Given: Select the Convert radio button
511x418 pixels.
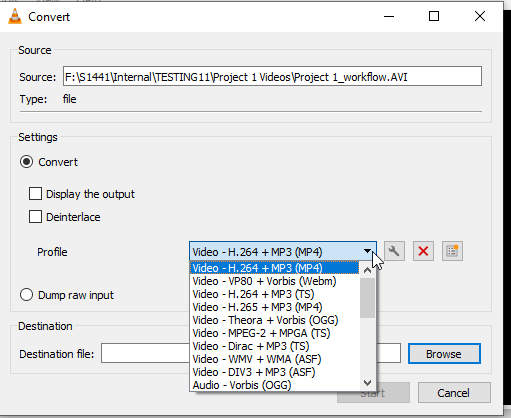Looking at the screenshot, I should point(26,162).
